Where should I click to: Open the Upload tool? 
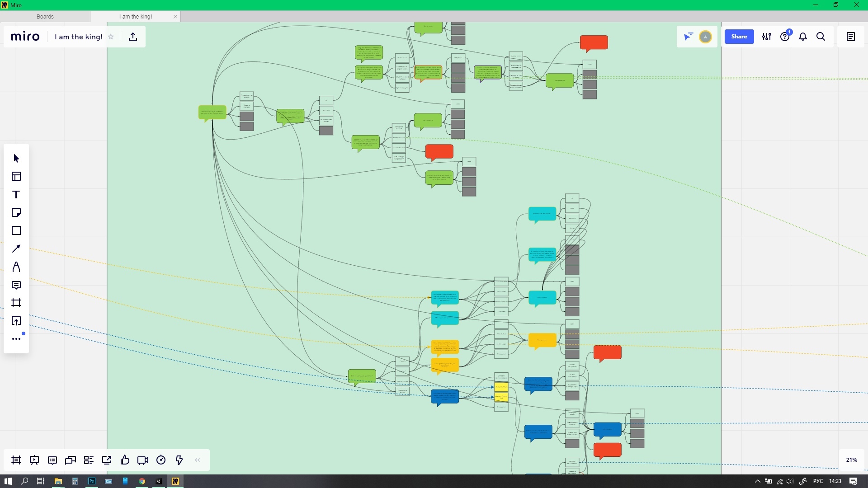tap(16, 321)
